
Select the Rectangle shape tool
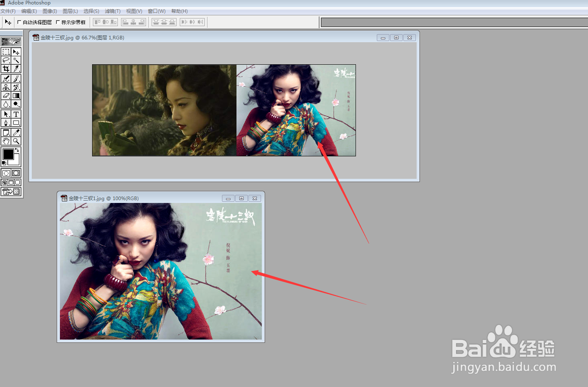coord(16,123)
